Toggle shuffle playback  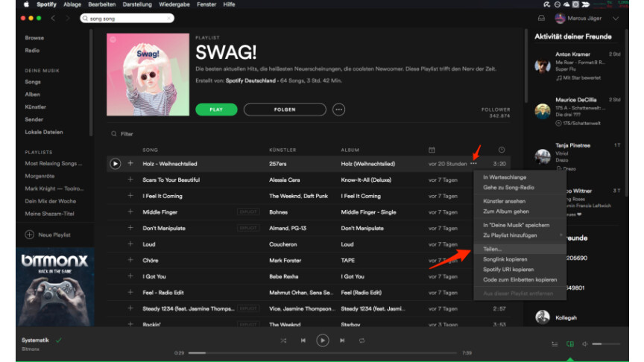click(x=283, y=340)
